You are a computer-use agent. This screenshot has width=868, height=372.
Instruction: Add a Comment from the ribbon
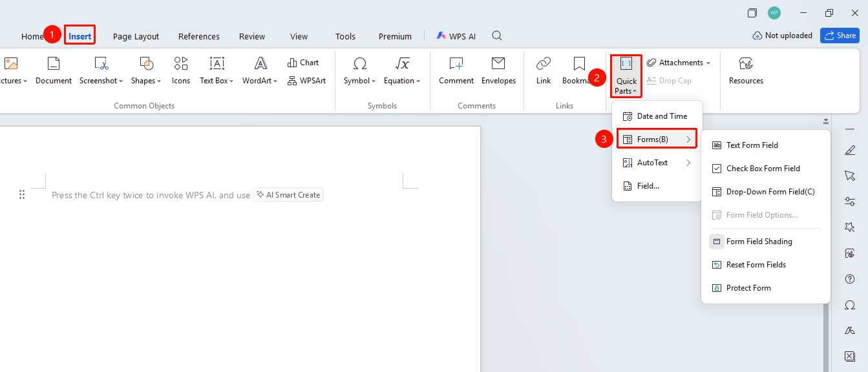[x=456, y=70]
